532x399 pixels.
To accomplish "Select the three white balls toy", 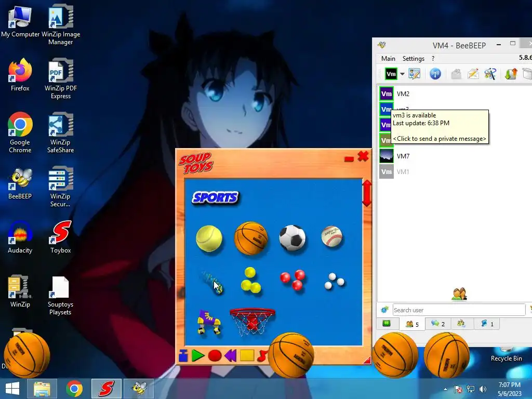I will point(334,281).
